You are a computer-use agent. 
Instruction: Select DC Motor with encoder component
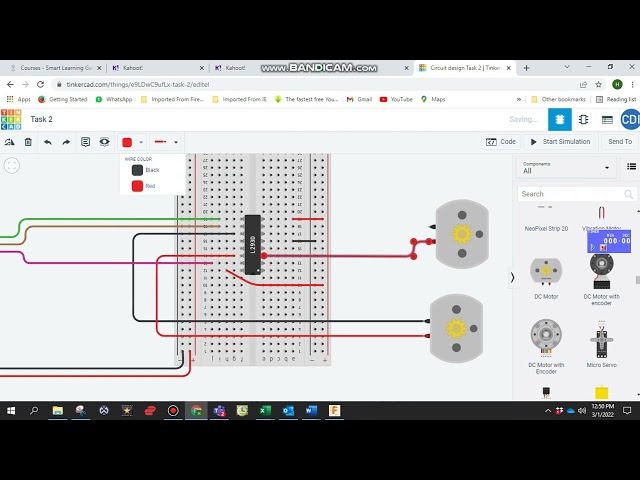click(x=602, y=279)
